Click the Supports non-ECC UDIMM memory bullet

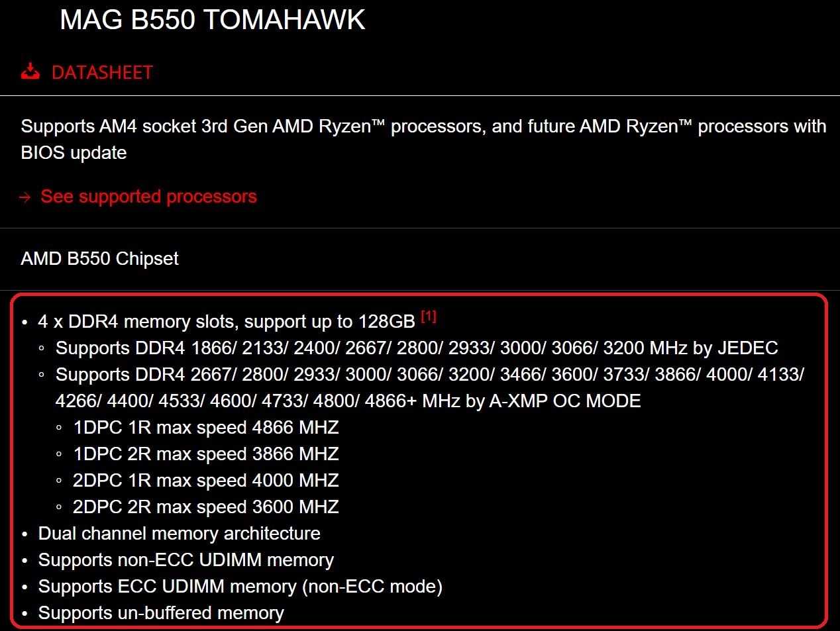pos(185,560)
